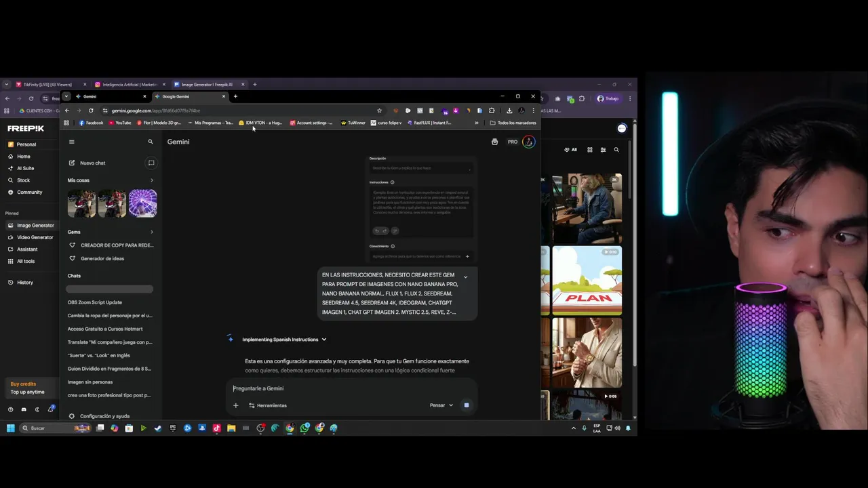Open Gemini account profile avatar
The image size is (868, 488).
(x=529, y=142)
